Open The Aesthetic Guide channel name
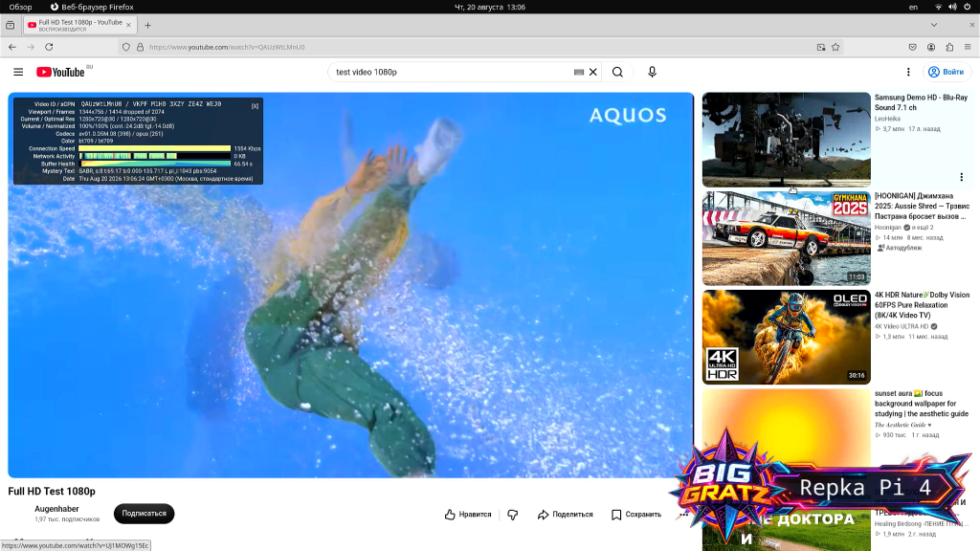Viewport: 980px width, 551px height. 900,425
